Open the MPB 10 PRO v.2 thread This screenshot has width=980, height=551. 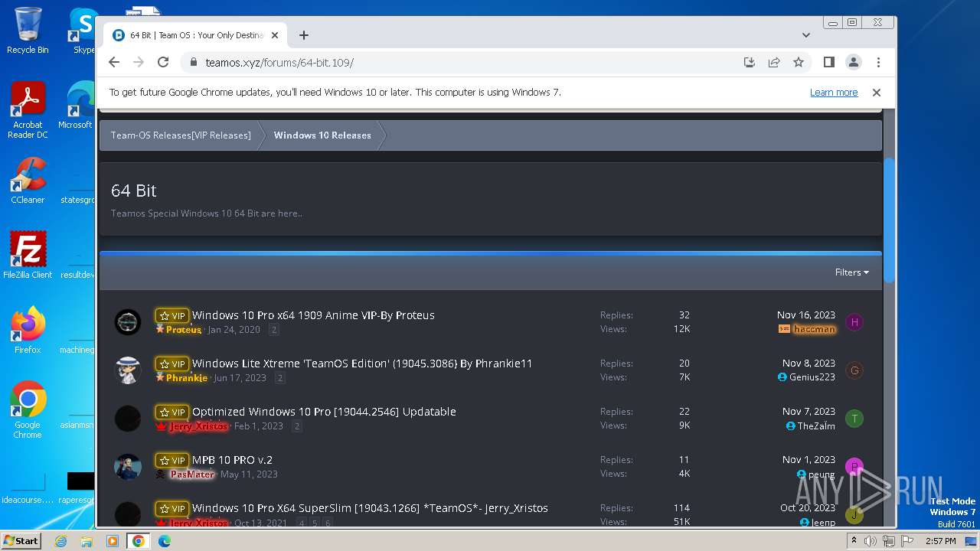click(232, 460)
